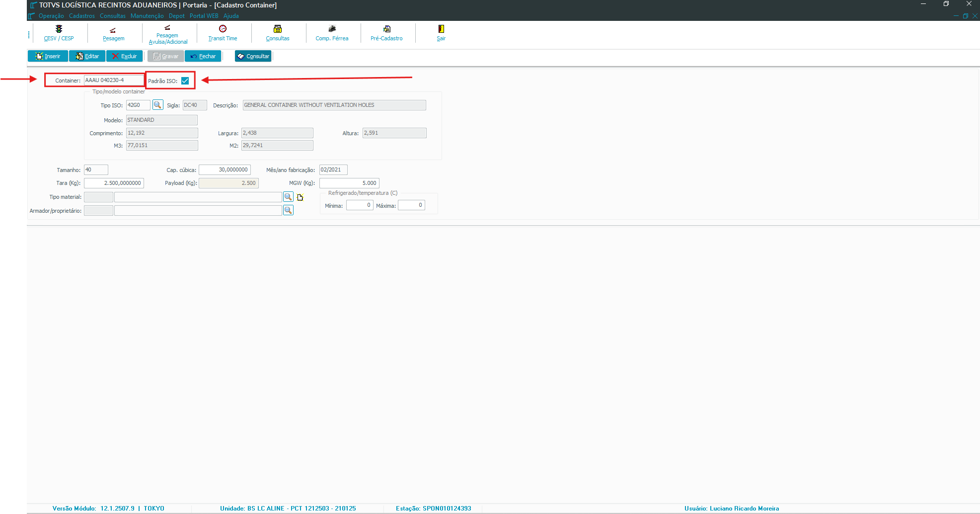980x514 pixels.
Task: Toggle the Padrão ISO checkbox
Action: [185, 81]
